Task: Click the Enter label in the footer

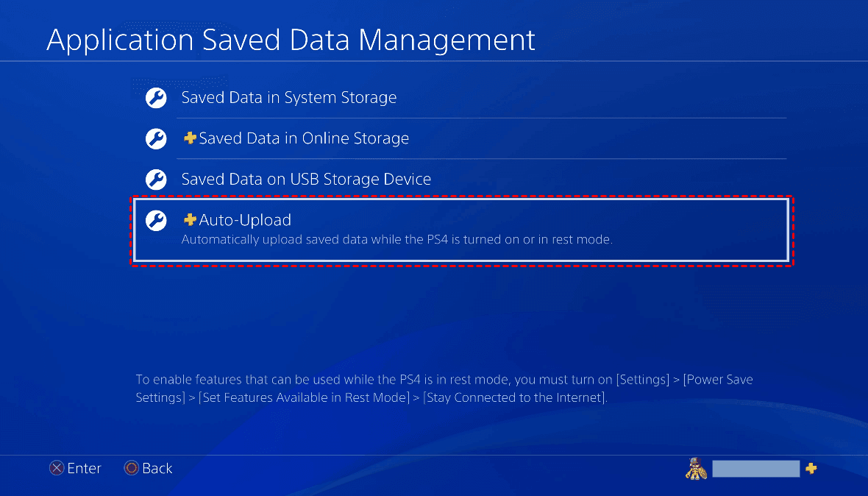Action: [x=84, y=468]
